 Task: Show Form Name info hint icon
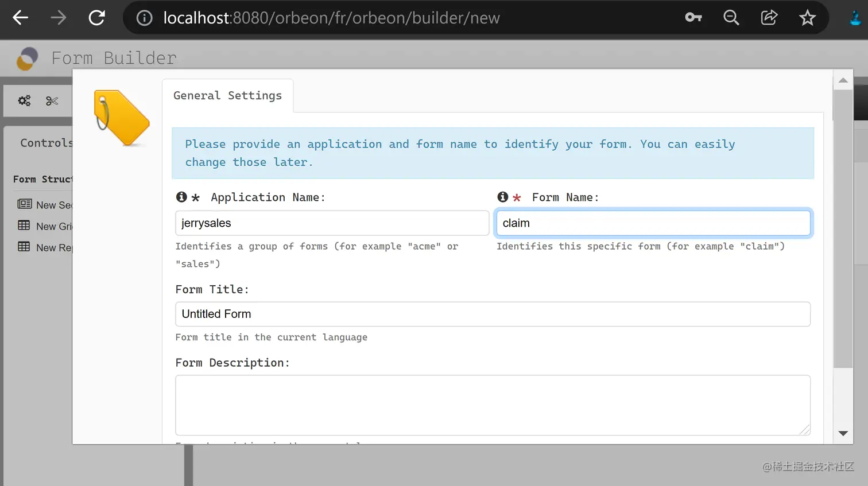tap(503, 197)
